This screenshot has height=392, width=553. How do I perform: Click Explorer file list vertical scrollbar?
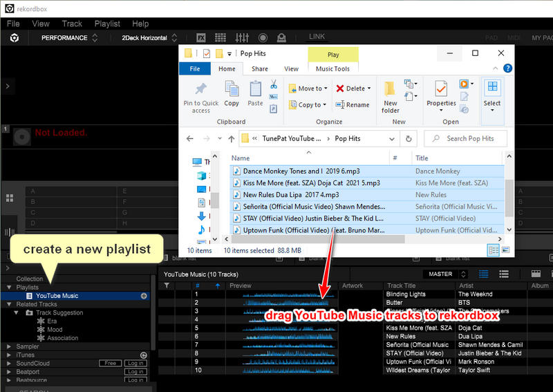[509, 198]
